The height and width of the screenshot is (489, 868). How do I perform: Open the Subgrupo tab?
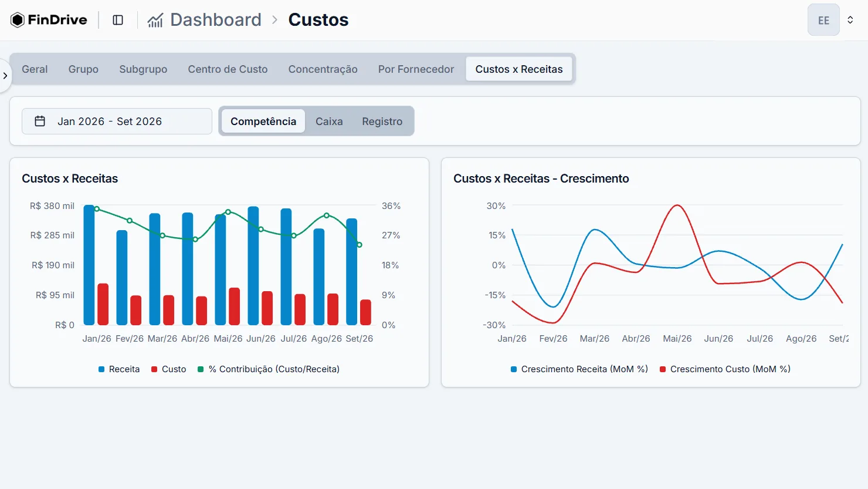pos(143,69)
